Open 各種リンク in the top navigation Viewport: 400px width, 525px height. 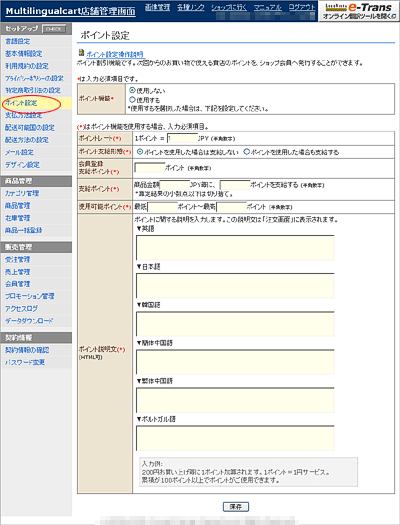190,7
